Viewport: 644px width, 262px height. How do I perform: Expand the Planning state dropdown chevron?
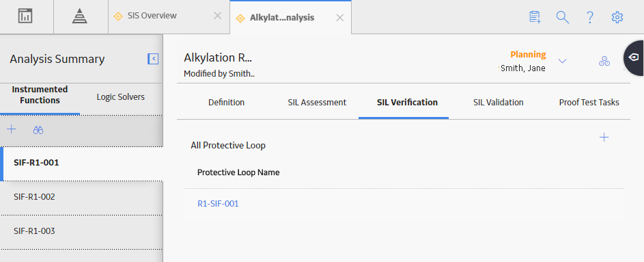coord(563,61)
